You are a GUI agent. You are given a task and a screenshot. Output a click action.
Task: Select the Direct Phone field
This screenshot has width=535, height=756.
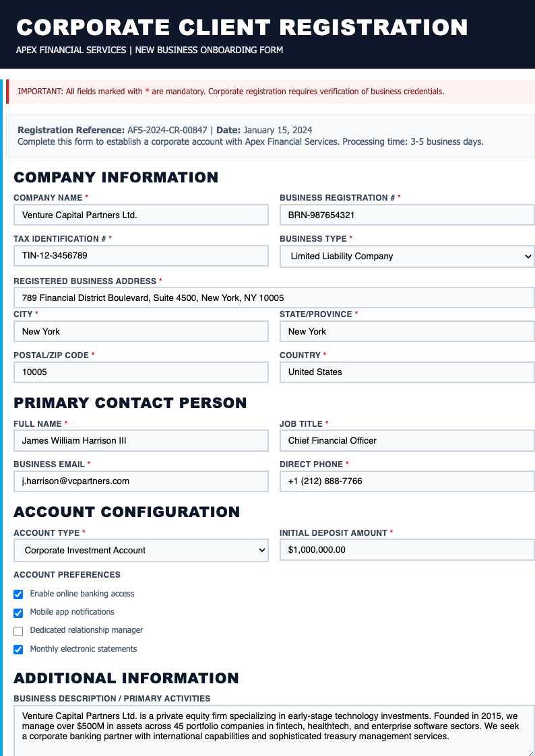[x=406, y=481]
